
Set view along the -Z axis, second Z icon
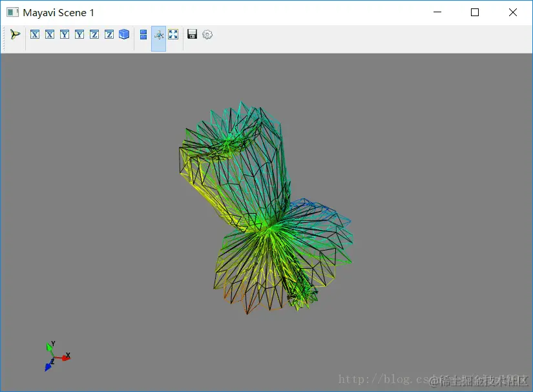click(109, 34)
